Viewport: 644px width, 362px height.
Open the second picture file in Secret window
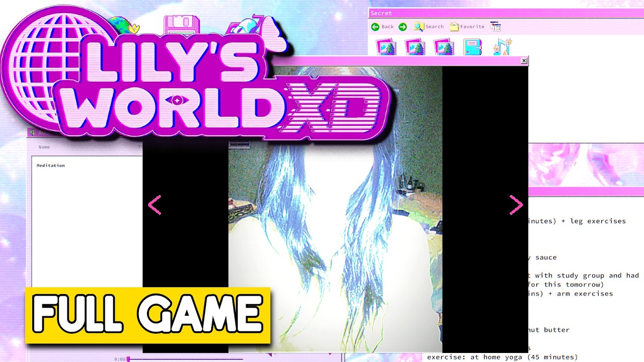(x=415, y=47)
